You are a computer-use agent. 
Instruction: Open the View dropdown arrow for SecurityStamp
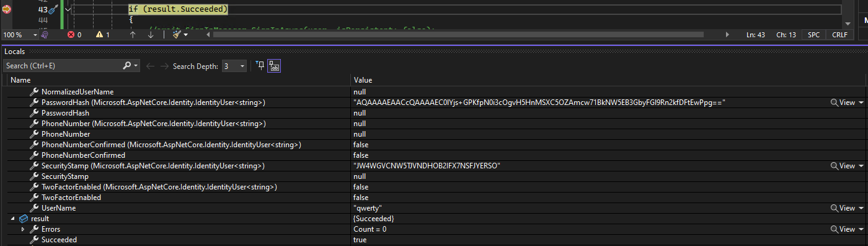(862, 166)
